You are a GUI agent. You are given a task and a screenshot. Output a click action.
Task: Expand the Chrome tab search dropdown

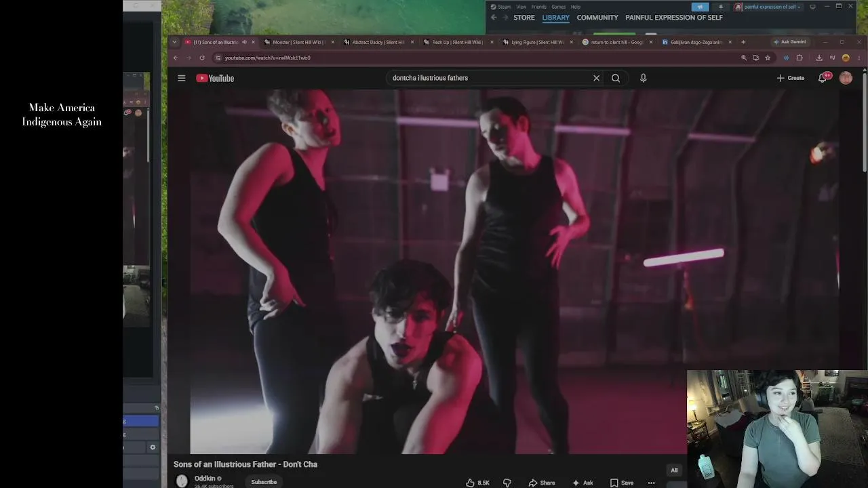[174, 42]
